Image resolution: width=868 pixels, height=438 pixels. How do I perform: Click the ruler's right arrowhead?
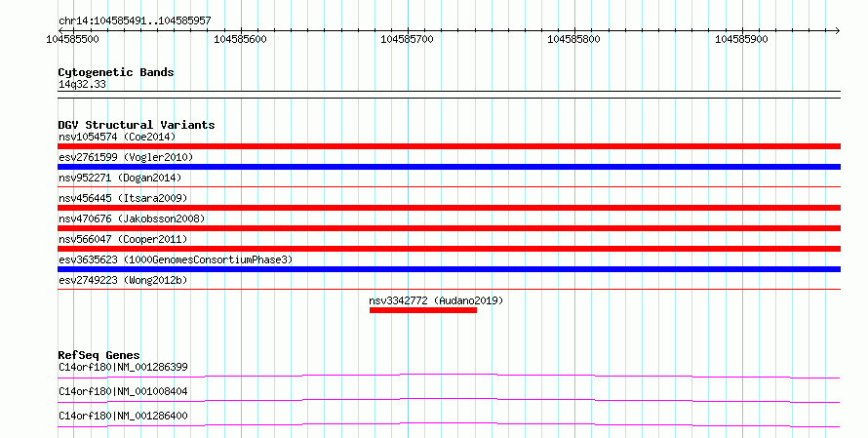(838, 30)
